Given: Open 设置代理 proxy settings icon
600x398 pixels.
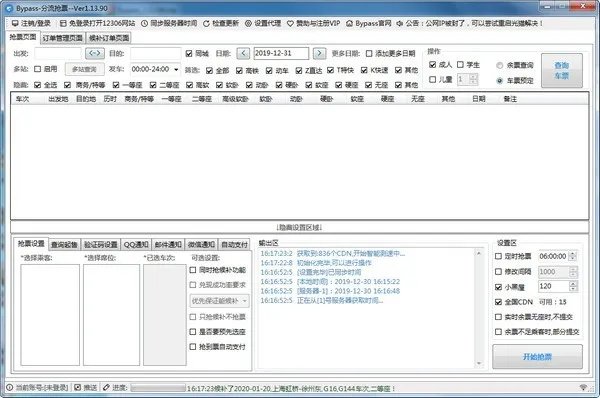Looking at the screenshot, I should 248,23.
